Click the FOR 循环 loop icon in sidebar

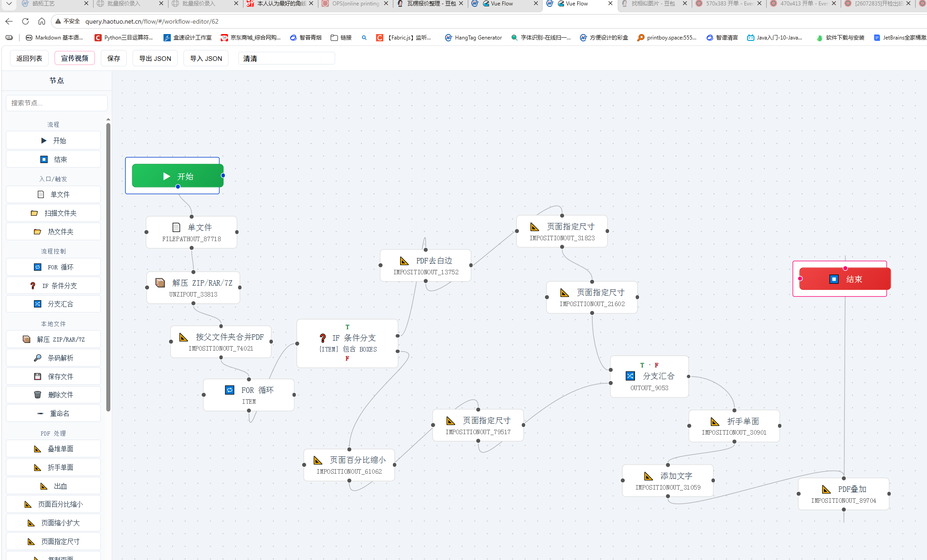tap(38, 267)
